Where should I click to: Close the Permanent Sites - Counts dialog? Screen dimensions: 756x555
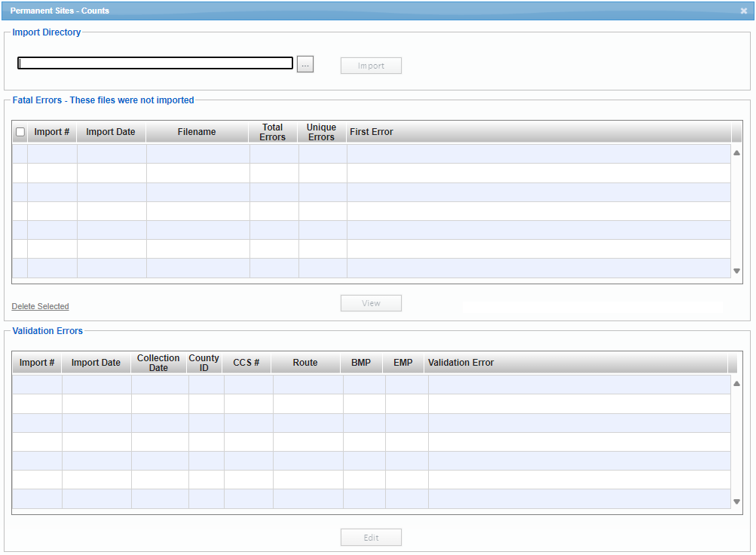coord(743,11)
